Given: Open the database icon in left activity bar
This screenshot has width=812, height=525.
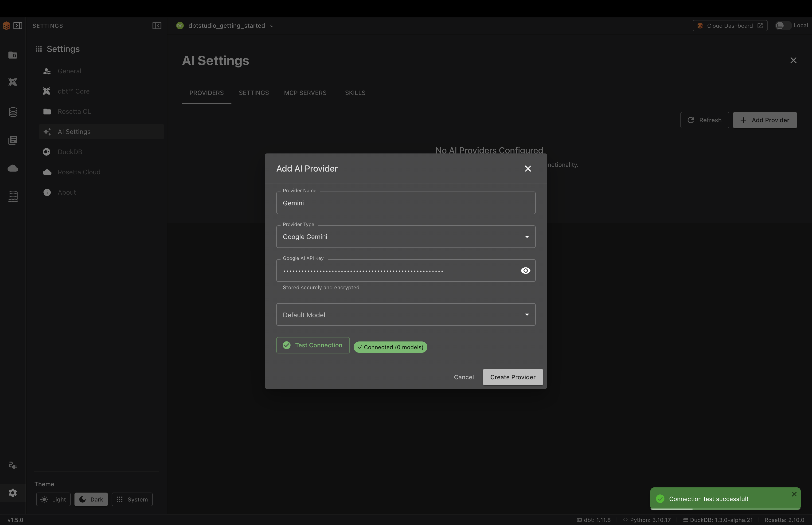Looking at the screenshot, I should point(13,112).
